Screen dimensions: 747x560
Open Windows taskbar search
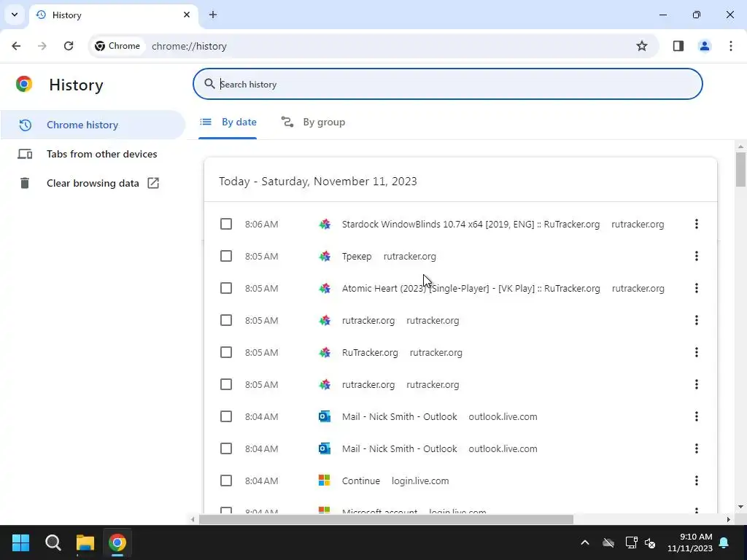[53, 542]
